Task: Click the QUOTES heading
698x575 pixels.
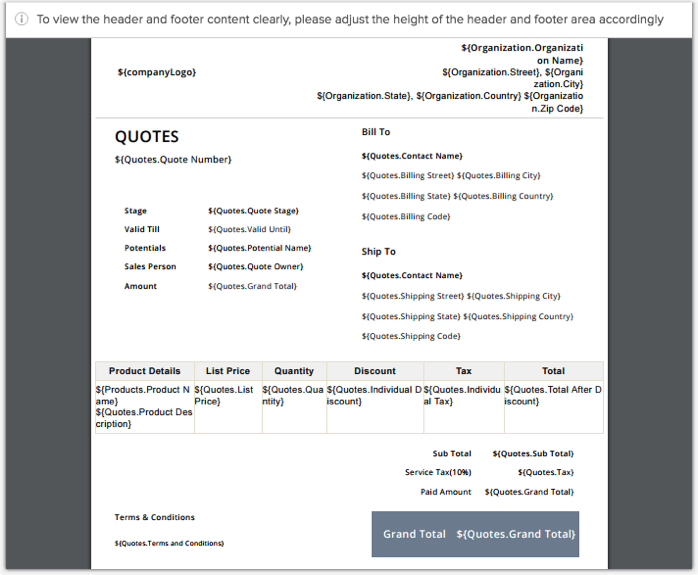Action: tap(147, 137)
